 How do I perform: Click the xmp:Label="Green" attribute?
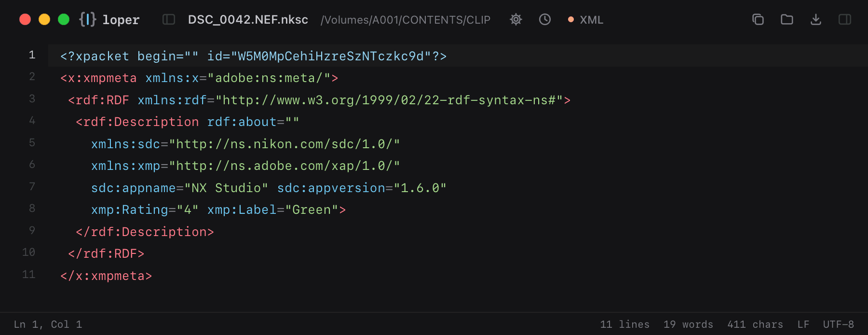tap(273, 210)
